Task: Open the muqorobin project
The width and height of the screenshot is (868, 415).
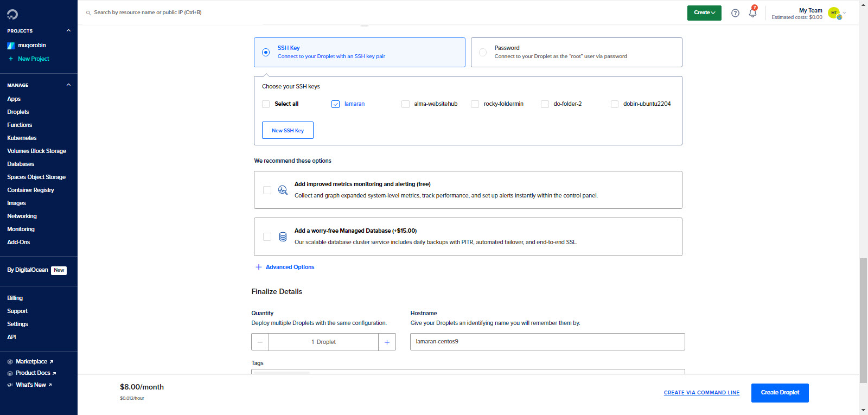Action: click(32, 46)
